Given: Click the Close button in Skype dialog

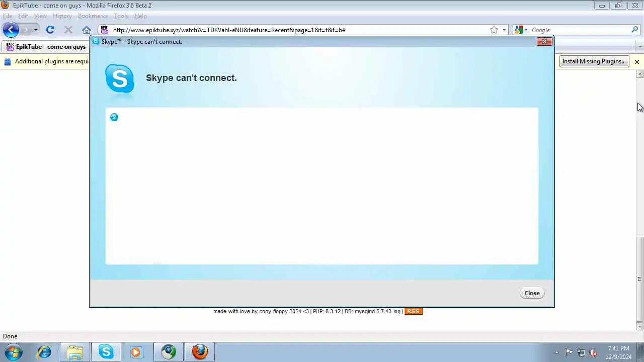Looking at the screenshot, I should 532,293.
